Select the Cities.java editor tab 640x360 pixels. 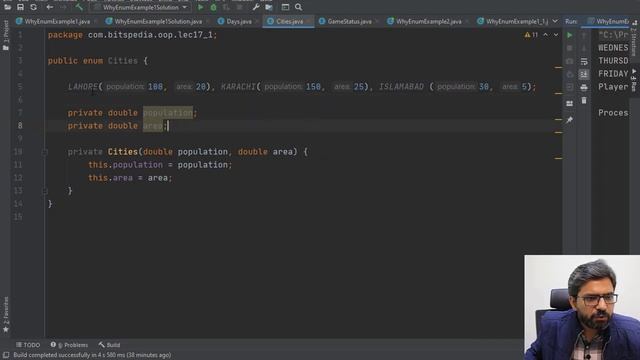click(x=289, y=21)
